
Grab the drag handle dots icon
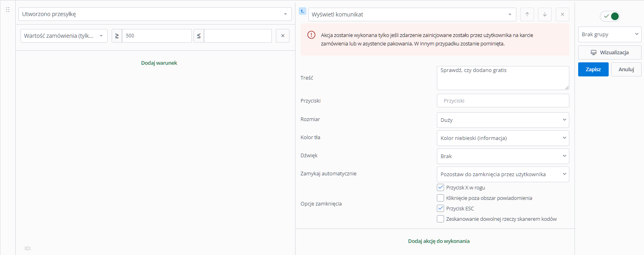click(x=8, y=10)
